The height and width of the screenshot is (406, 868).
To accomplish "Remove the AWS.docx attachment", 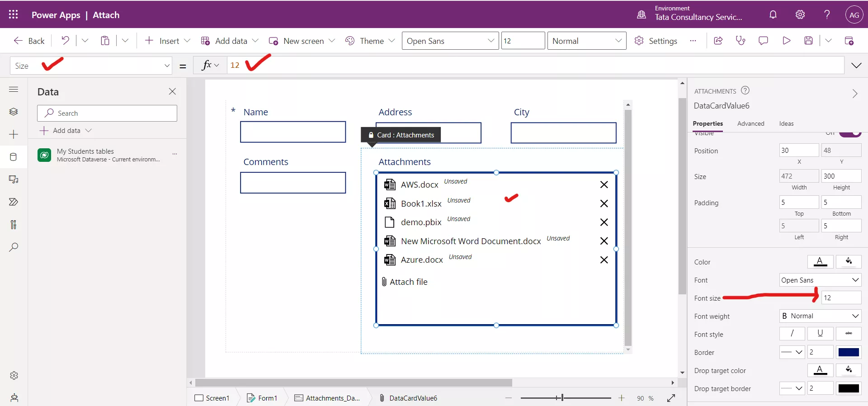I will pos(604,184).
